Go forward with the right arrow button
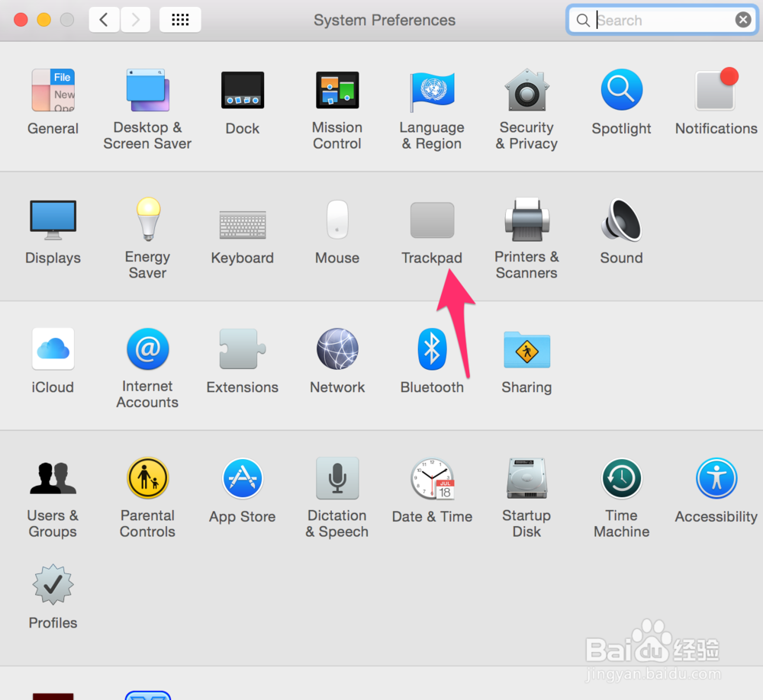Screen dimensions: 763x700 click(135, 20)
